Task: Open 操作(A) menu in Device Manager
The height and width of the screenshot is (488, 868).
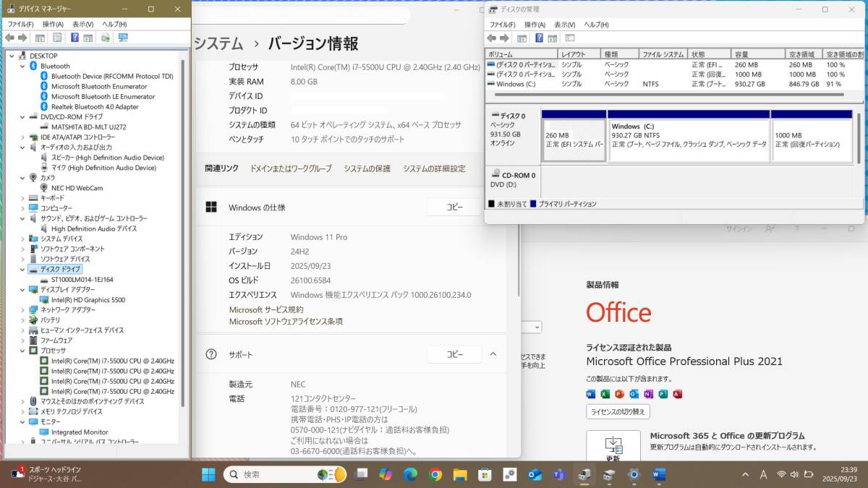Action: [54, 24]
